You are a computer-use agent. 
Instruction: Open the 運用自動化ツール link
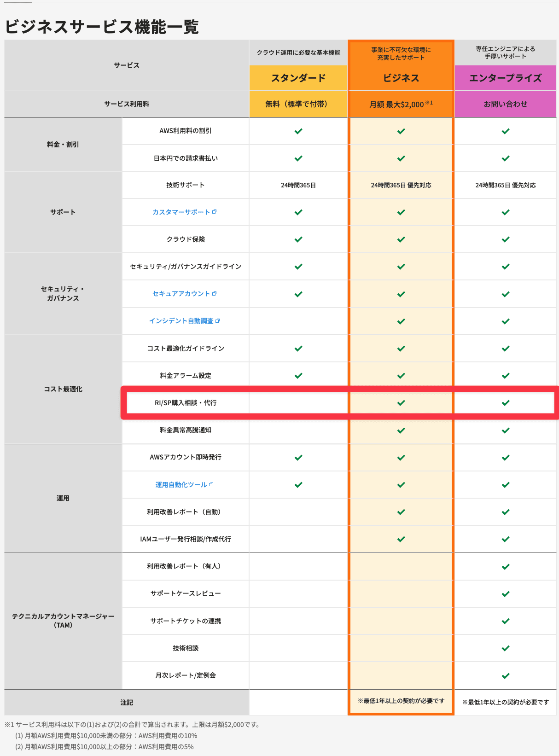(x=181, y=485)
